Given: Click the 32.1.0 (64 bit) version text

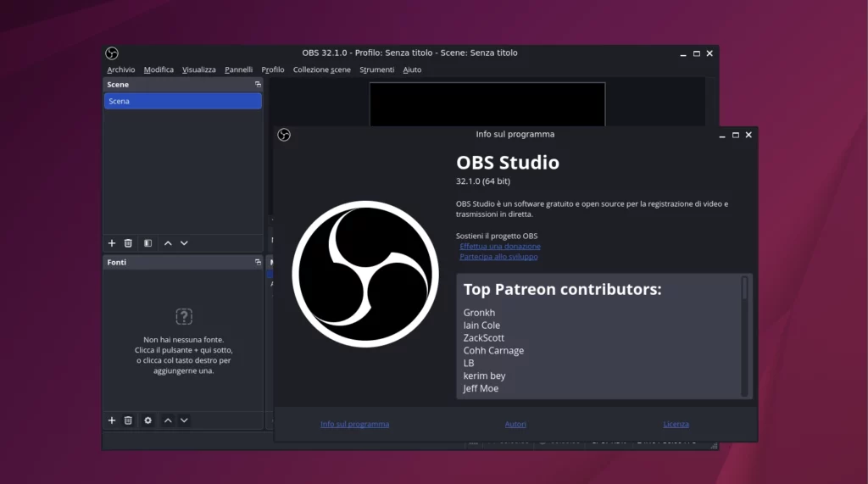Looking at the screenshot, I should (x=483, y=181).
